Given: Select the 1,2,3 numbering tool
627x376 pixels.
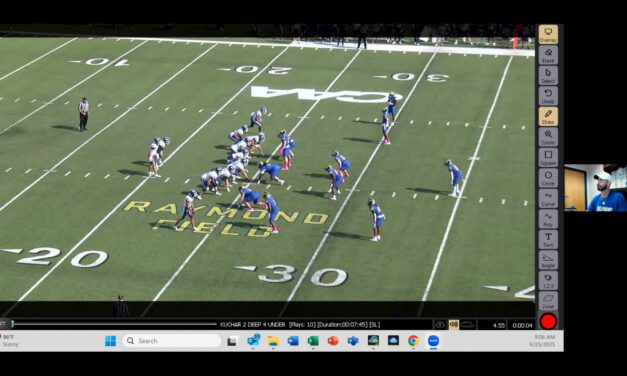Looking at the screenshot, I should click(548, 280).
